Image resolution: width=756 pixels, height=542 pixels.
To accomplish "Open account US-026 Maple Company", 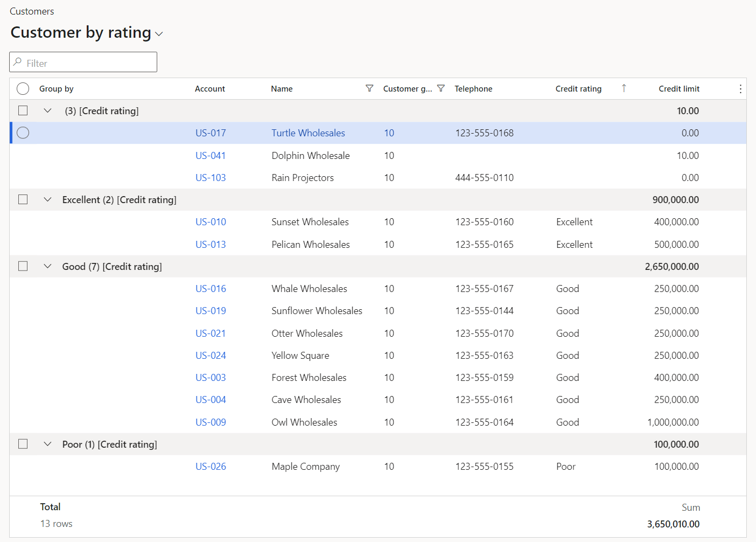I will point(211,466).
